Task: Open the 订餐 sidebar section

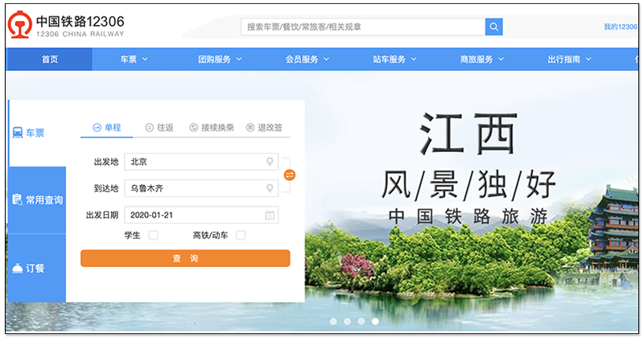Action: point(37,269)
